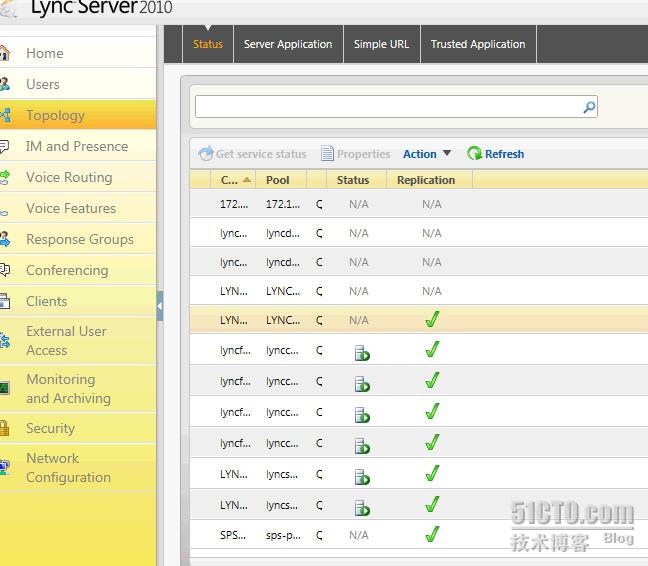Click the 172.1... pool cell
This screenshot has width=648, height=566.
point(283,204)
